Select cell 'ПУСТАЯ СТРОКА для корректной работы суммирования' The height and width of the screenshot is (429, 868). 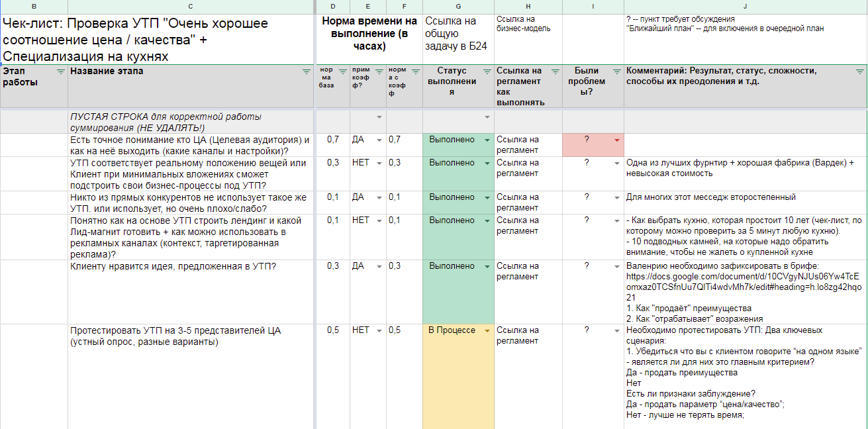click(191, 122)
